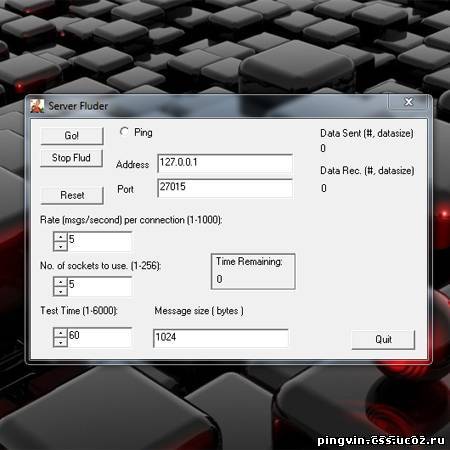
Task: Increase the Rate value with up arrow
Action: tap(60, 237)
